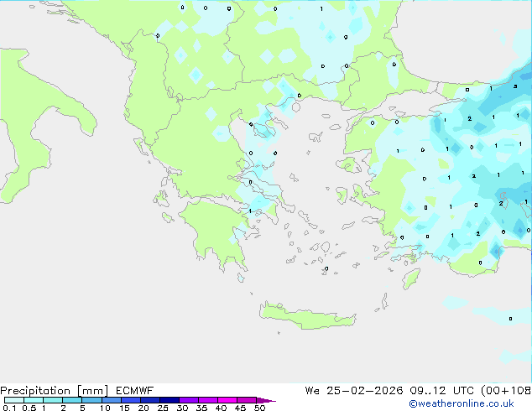Viewport: 532px width, 411px height.
Task: Click the "UTC" label
Action: coord(463,391)
